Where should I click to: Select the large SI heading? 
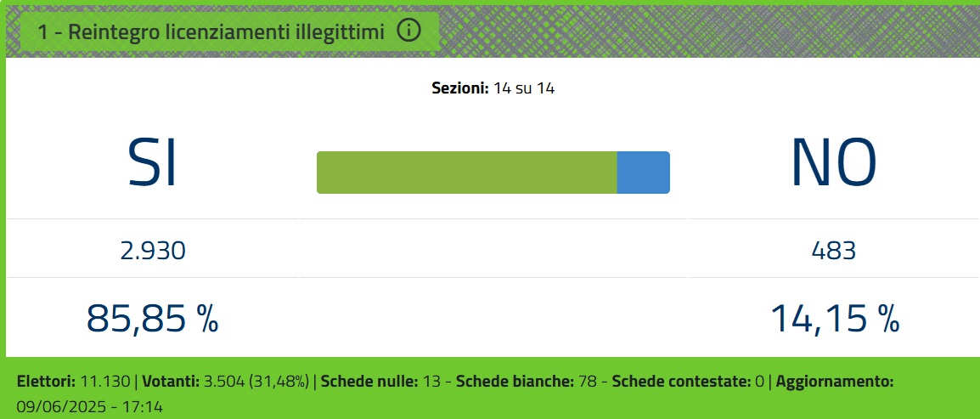pyautogui.click(x=153, y=164)
